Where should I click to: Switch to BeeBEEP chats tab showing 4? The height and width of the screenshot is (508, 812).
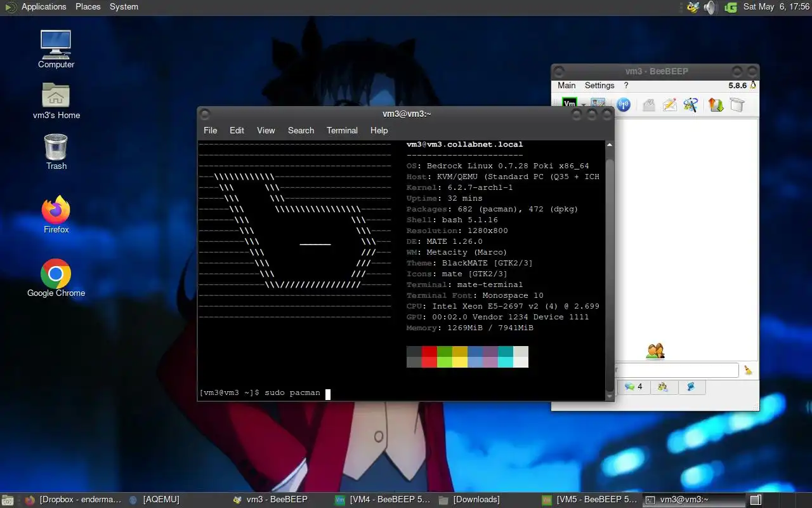pos(633,387)
